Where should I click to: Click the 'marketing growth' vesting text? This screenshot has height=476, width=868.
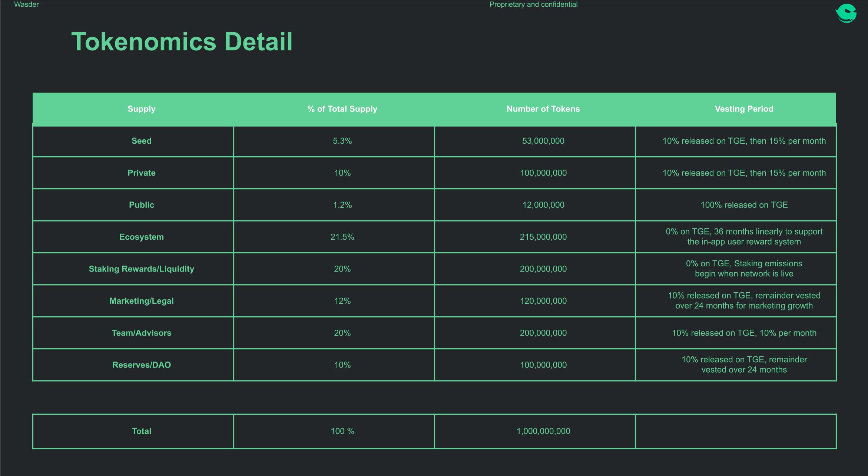coord(744,300)
